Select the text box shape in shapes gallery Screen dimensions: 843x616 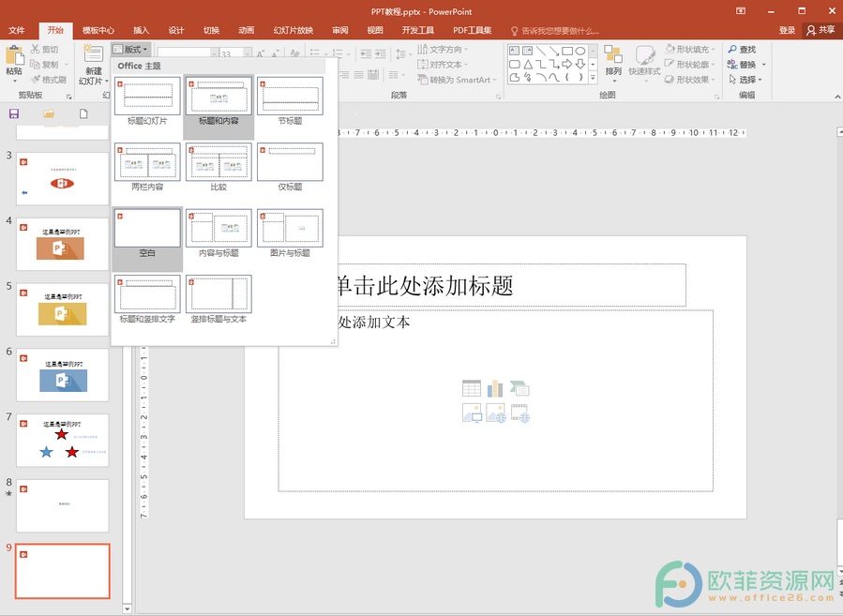515,51
